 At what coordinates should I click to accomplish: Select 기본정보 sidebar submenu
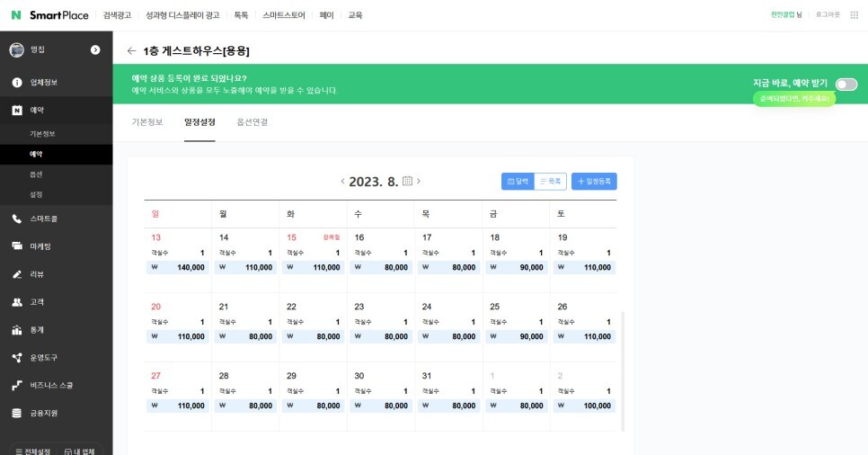point(42,134)
